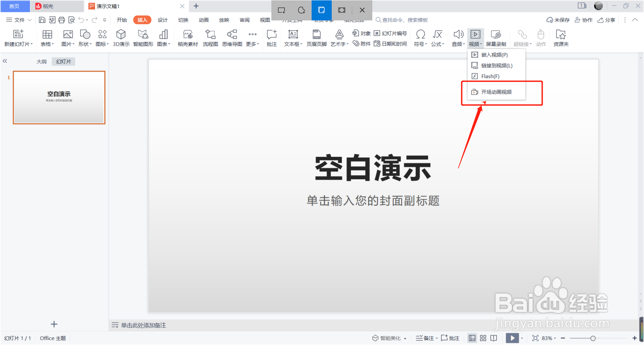Screen dimensions: 644x345
Task: Expand the undo history arrow
Action: click(x=87, y=20)
